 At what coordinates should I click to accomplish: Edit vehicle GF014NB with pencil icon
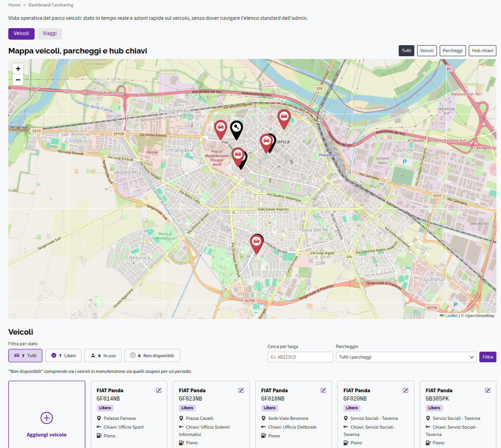pyautogui.click(x=159, y=390)
